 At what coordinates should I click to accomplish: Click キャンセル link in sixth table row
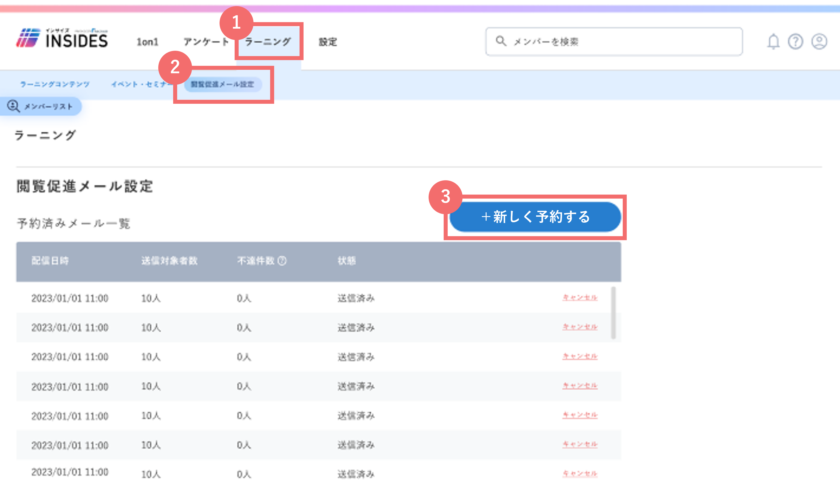[580, 444]
